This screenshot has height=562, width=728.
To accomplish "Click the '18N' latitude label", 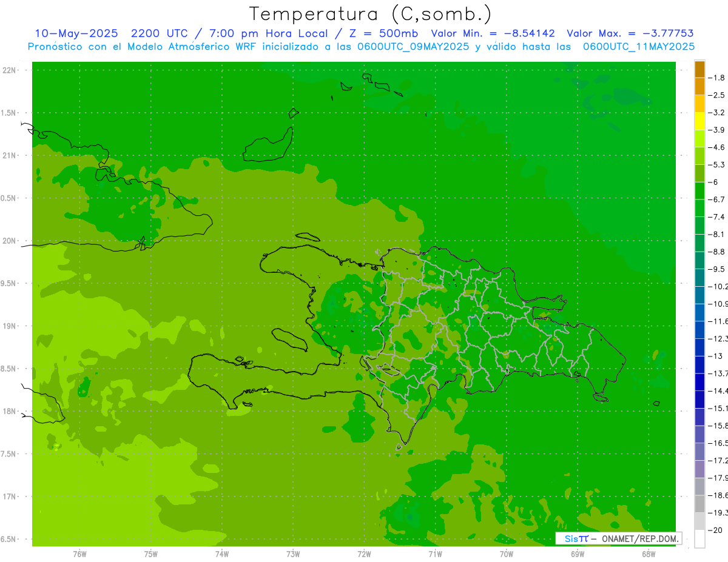I will click(x=9, y=412).
